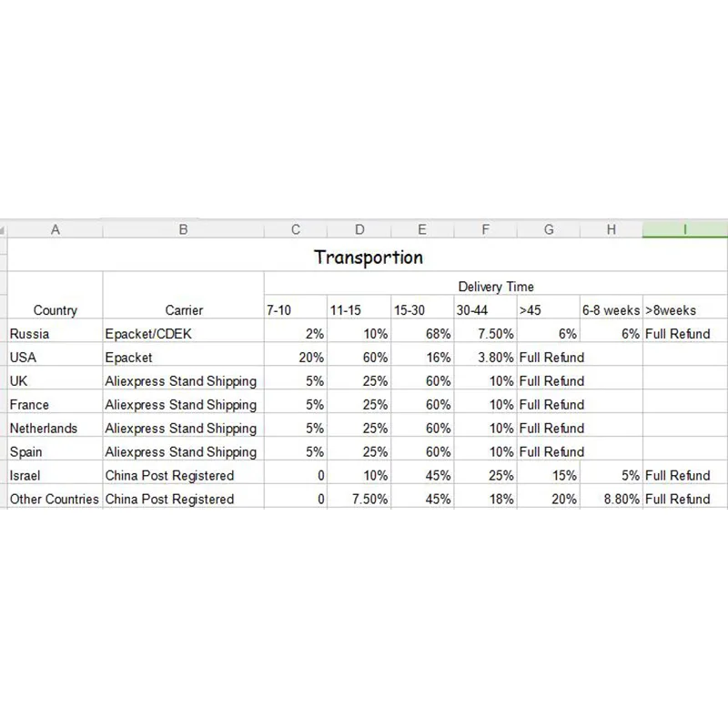Click Netherlands country cell
This screenshot has width=728, height=728.
coord(56,428)
